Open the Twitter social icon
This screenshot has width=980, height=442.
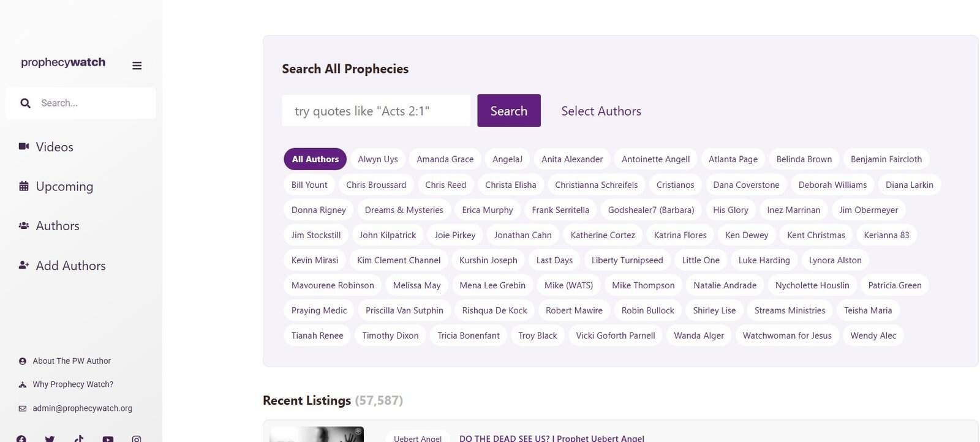pyautogui.click(x=50, y=438)
